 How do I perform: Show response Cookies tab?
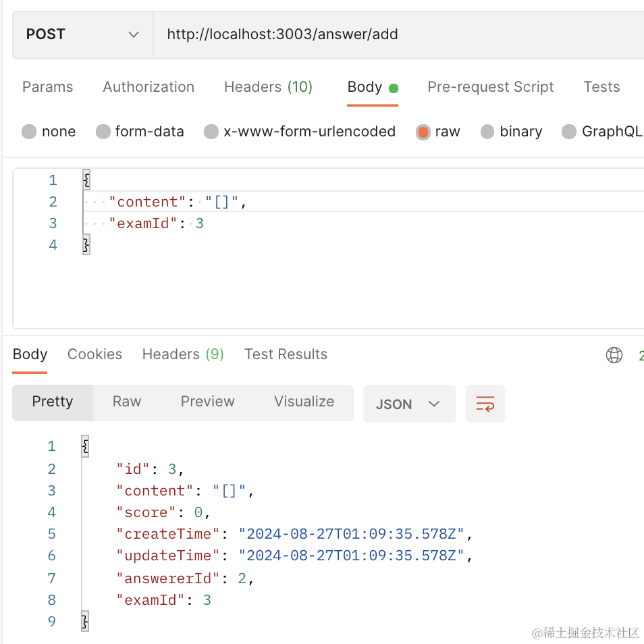coord(95,354)
